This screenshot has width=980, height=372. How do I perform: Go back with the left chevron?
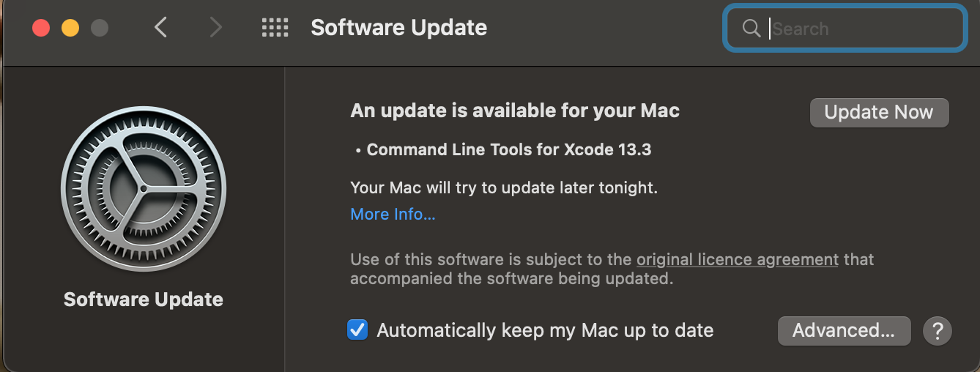coord(161,28)
